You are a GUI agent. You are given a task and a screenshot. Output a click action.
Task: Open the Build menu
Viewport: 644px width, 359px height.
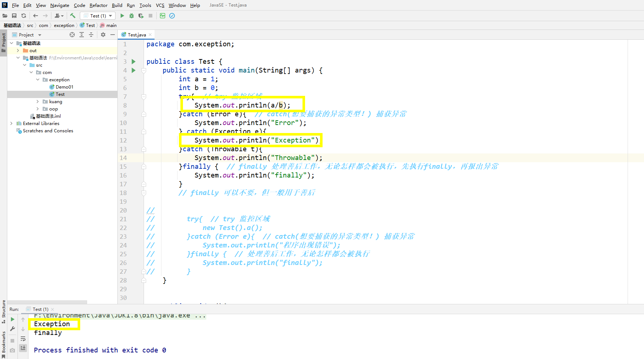[117, 5]
